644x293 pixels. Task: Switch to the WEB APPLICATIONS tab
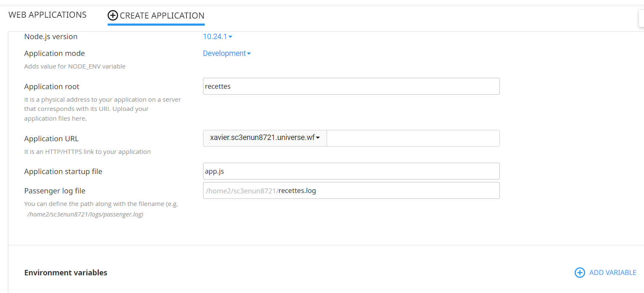pyautogui.click(x=48, y=15)
